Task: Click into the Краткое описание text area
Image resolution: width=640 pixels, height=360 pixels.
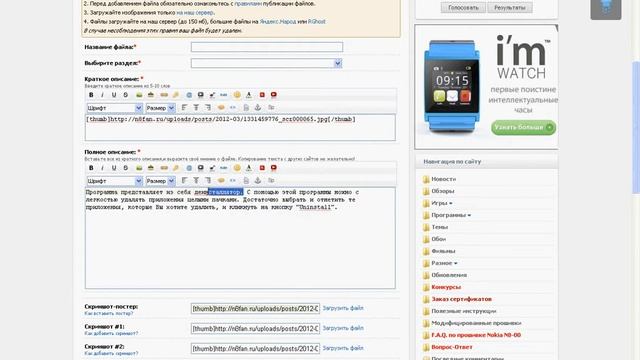Action: pos(240,127)
